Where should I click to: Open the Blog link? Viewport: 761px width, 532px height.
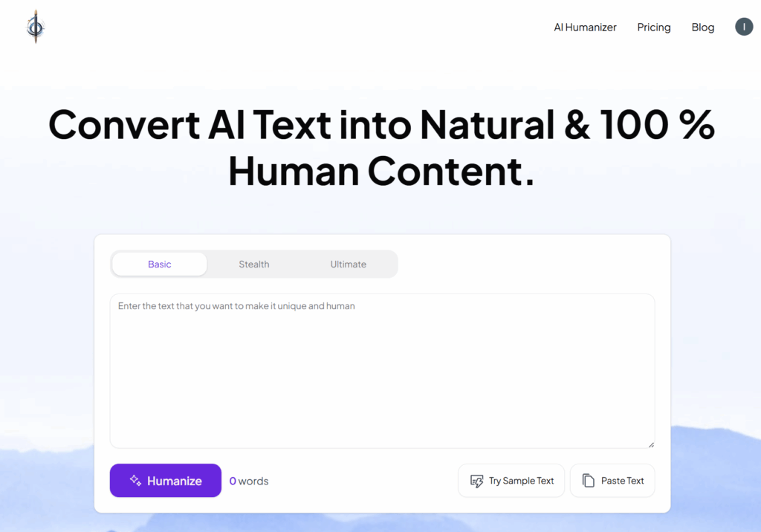pyautogui.click(x=703, y=27)
